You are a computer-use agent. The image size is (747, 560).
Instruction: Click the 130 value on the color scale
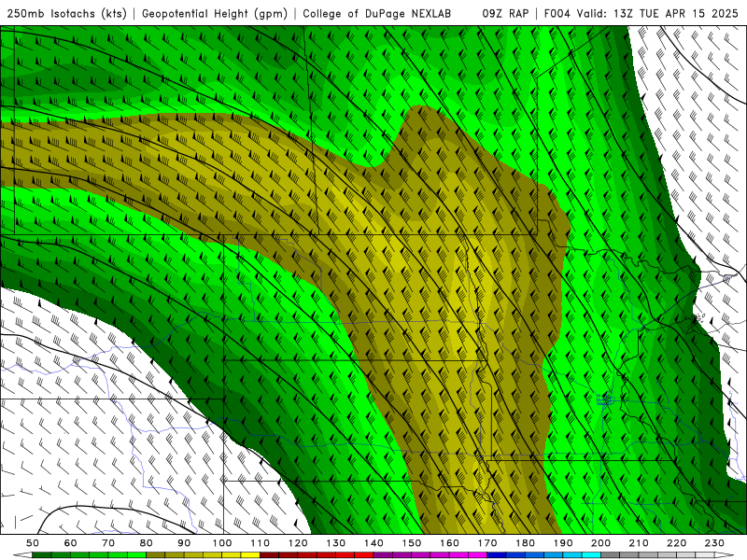click(x=336, y=543)
